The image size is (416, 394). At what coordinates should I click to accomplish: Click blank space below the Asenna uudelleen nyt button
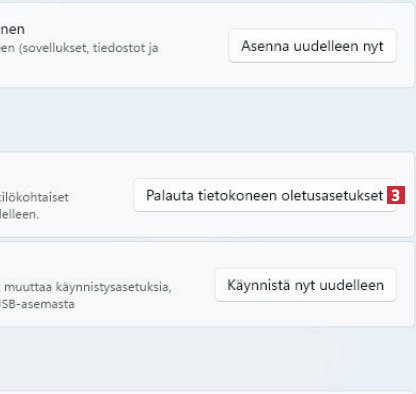tap(312, 75)
